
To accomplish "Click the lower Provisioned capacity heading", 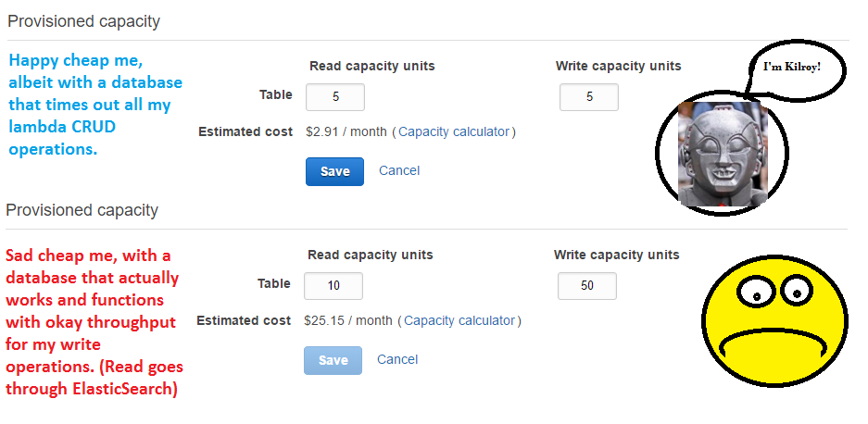I will point(82,210).
